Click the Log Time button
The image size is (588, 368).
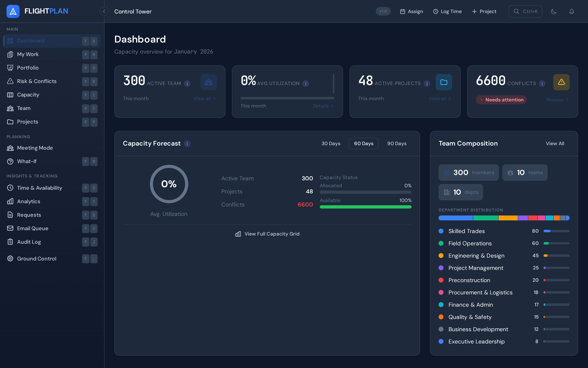click(447, 11)
